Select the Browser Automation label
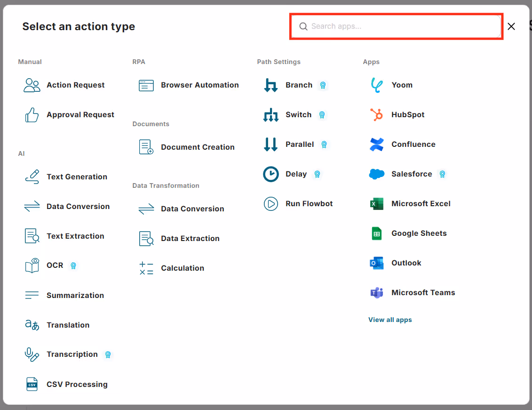The width and height of the screenshot is (532, 410). pyautogui.click(x=200, y=85)
